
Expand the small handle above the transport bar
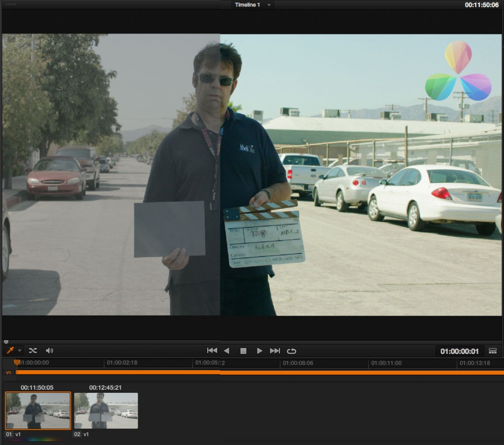coord(6,341)
